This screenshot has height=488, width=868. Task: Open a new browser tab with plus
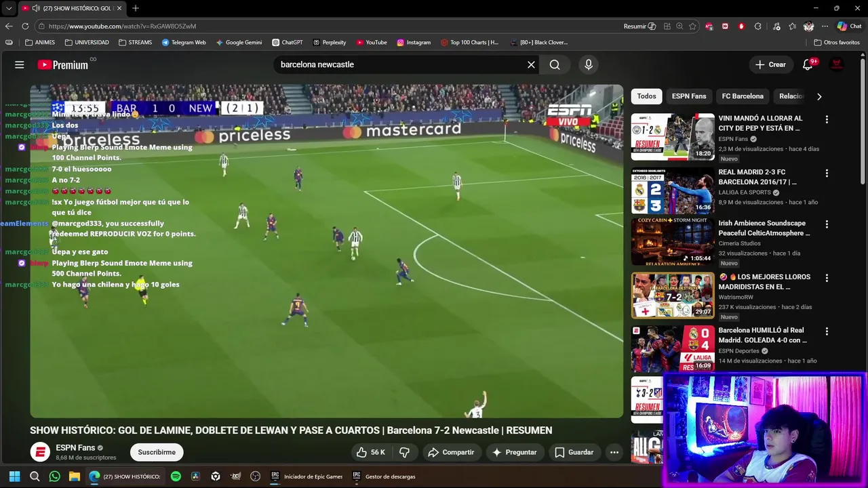click(136, 8)
